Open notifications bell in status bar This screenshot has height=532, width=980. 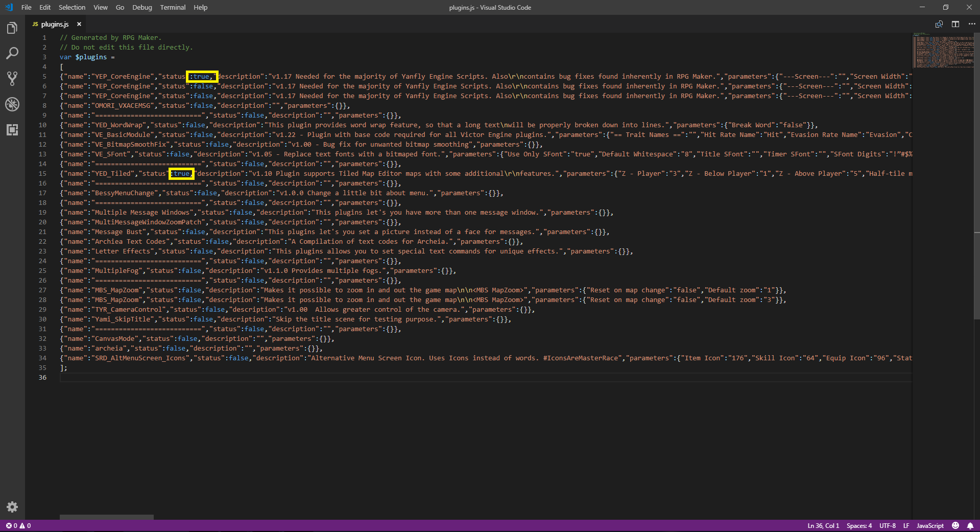tap(970, 526)
